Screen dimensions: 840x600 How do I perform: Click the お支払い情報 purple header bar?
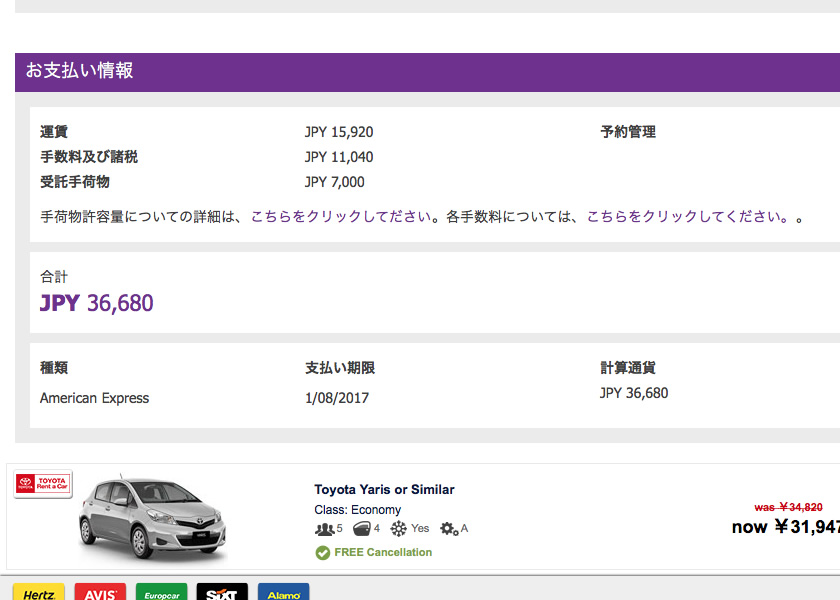(428, 72)
